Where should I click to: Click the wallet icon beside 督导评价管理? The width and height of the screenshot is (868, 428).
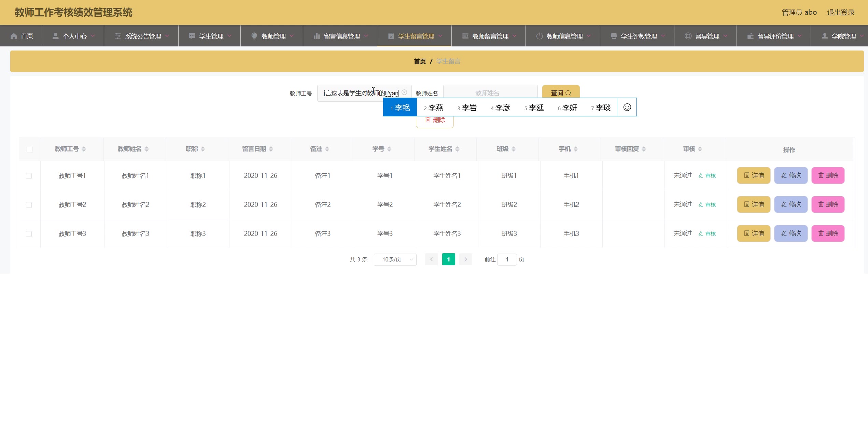click(x=751, y=36)
